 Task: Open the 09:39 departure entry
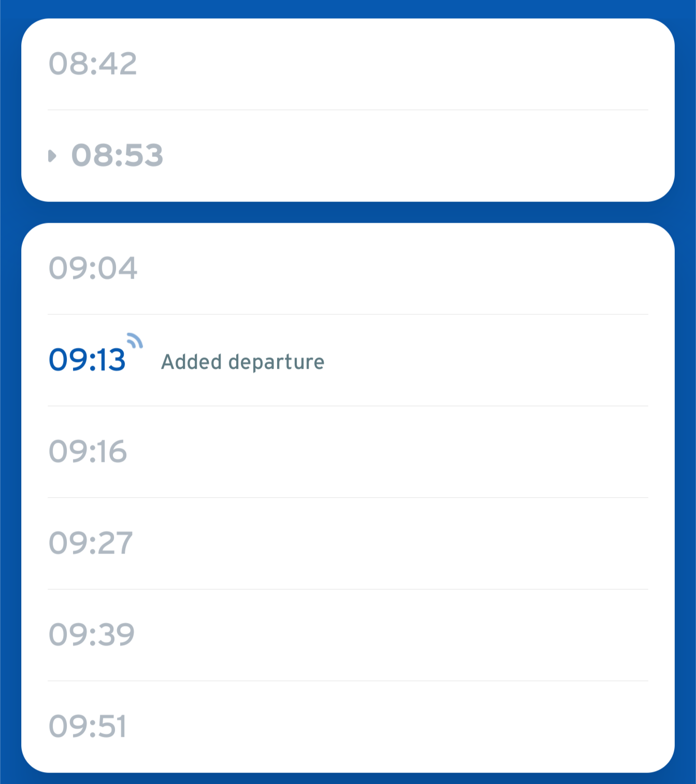point(92,635)
